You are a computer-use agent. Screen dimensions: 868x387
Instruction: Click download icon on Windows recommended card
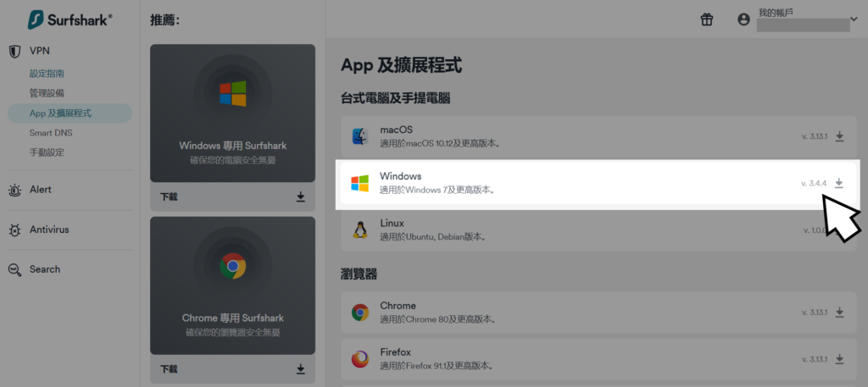[301, 196]
